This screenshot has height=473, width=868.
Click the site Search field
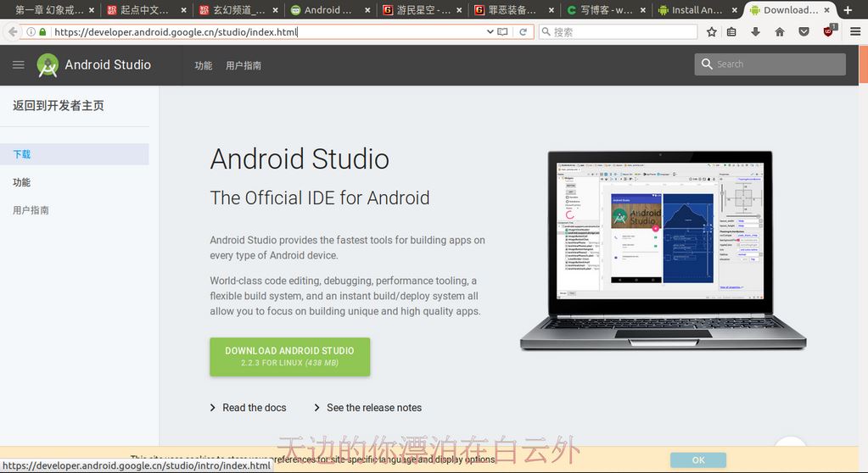point(770,64)
